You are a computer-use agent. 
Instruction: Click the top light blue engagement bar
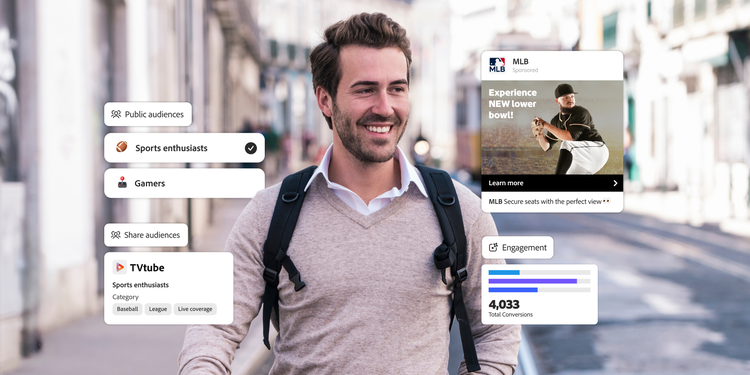504,272
